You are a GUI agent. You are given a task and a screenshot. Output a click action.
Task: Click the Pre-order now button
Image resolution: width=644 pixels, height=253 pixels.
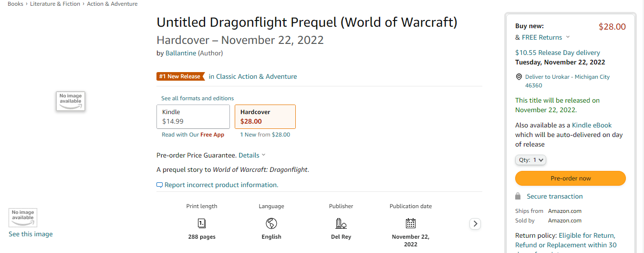tap(571, 178)
